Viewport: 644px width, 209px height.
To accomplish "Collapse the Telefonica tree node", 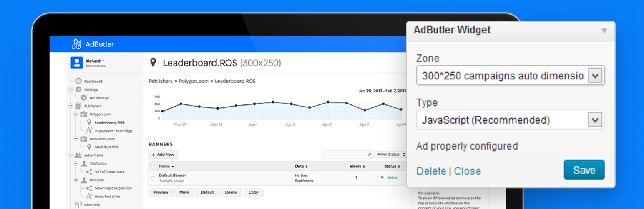I will pos(76,163).
